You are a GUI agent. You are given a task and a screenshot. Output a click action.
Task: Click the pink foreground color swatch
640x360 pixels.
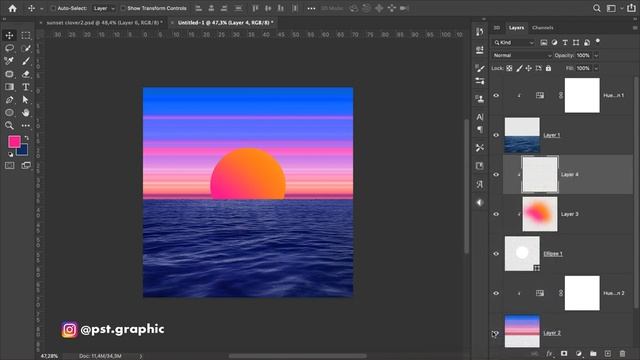pyautogui.click(x=14, y=142)
